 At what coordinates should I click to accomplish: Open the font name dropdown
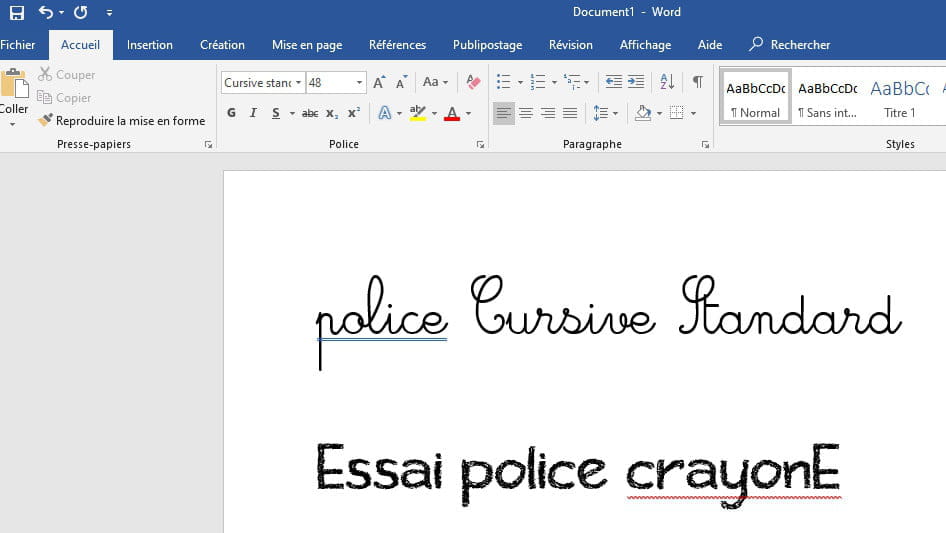(x=298, y=83)
